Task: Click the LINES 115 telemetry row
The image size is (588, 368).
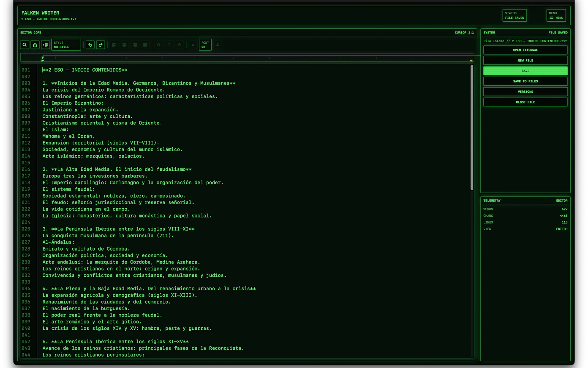Action: click(x=525, y=222)
